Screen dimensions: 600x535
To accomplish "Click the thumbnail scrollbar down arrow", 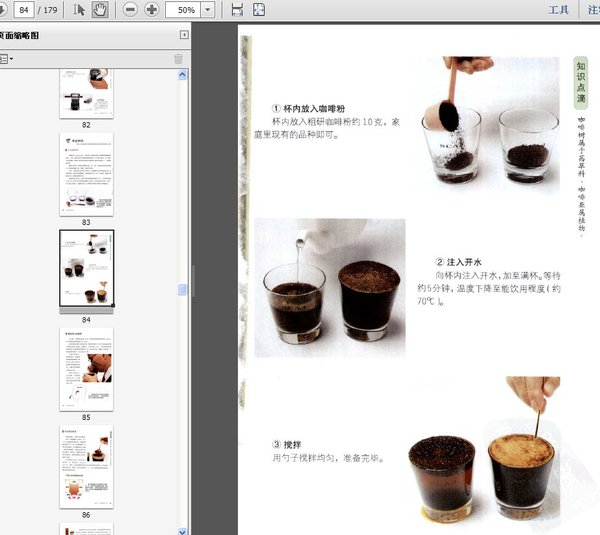I will pyautogui.click(x=183, y=531).
